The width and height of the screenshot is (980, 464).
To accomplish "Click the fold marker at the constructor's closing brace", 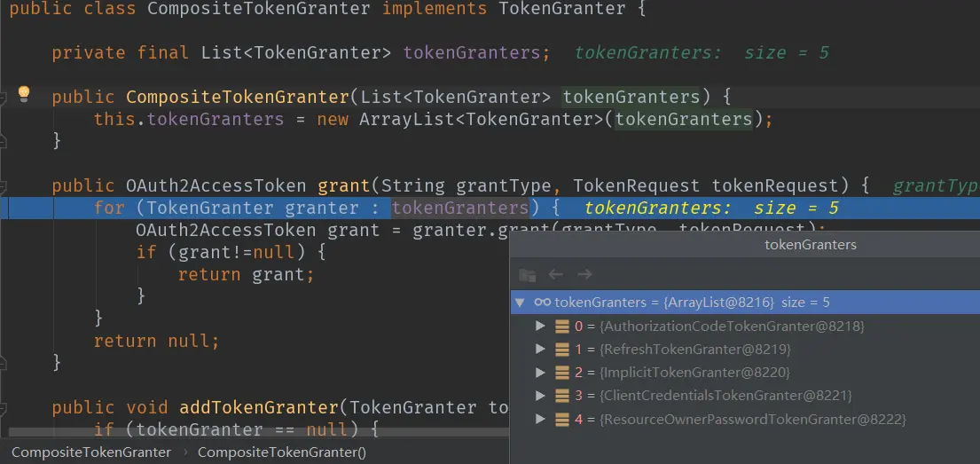I will pyautogui.click(x=4, y=141).
